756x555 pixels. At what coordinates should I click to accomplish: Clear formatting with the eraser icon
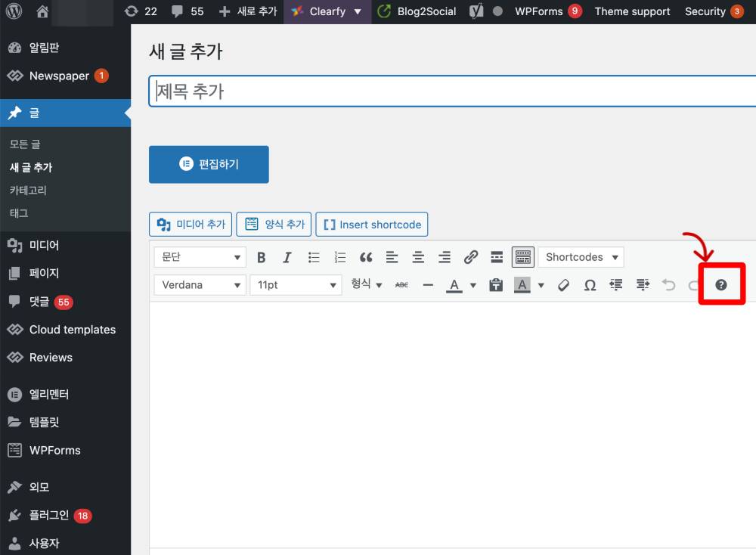563,285
